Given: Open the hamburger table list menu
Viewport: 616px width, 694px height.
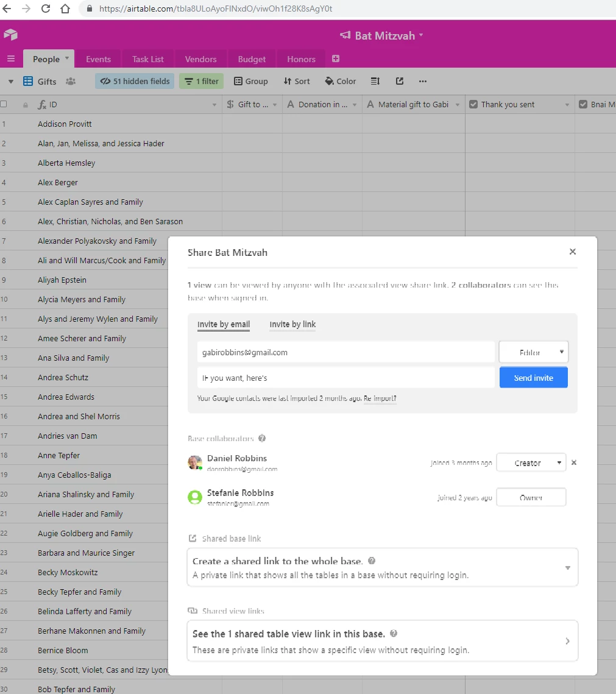Looking at the screenshot, I should [x=11, y=59].
